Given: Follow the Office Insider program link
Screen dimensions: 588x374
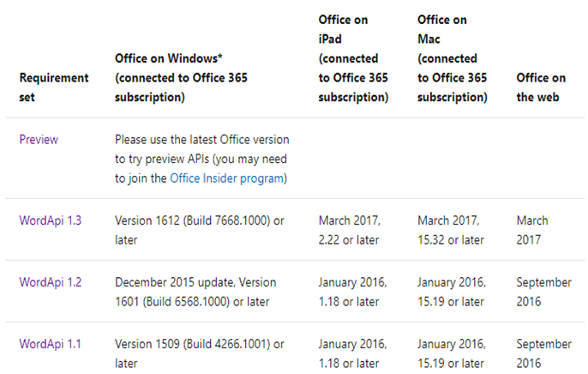Looking at the screenshot, I should coord(227,178).
